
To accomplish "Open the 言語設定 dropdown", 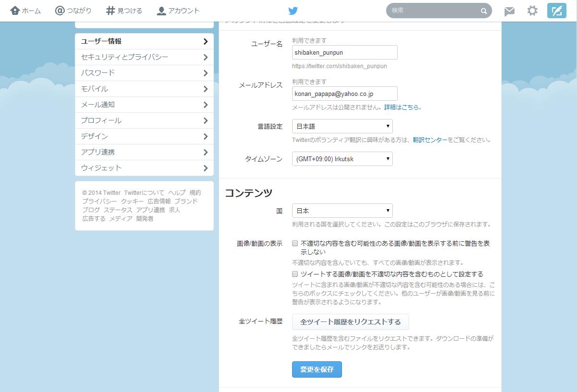I will tap(342, 126).
